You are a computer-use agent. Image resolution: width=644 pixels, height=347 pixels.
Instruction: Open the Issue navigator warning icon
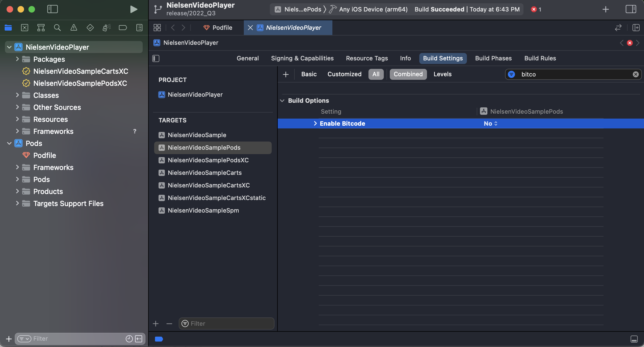tap(74, 28)
